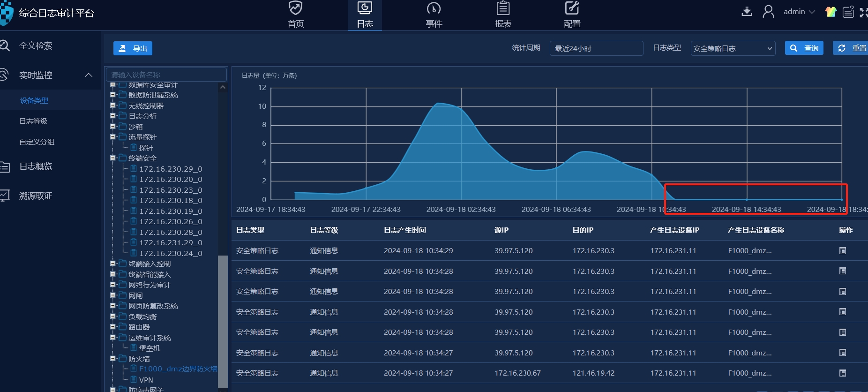Select the F1000_dmz边界防火墙 tree item
Image resolution: width=868 pixels, height=392 pixels.
click(178, 369)
